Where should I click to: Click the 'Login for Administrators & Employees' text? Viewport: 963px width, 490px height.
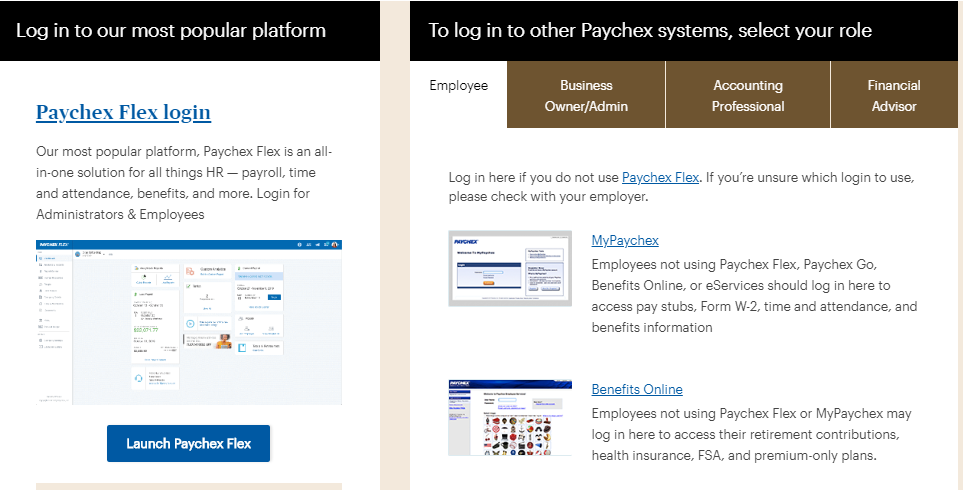pyautogui.click(x=173, y=204)
